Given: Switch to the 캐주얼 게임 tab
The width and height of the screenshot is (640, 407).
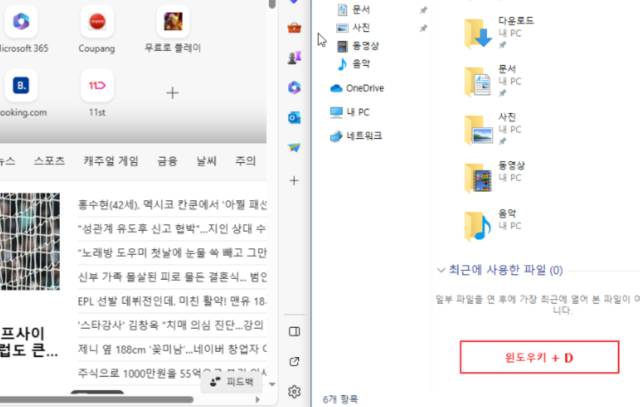Looking at the screenshot, I should coord(110,160).
